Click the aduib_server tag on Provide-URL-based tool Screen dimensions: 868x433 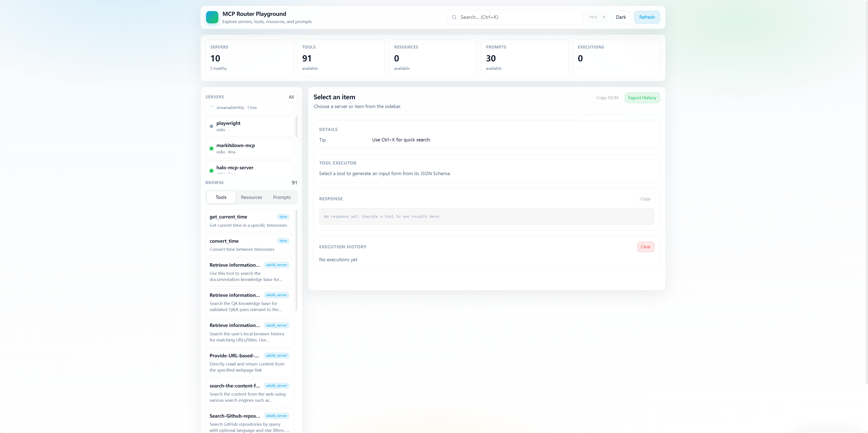click(276, 356)
